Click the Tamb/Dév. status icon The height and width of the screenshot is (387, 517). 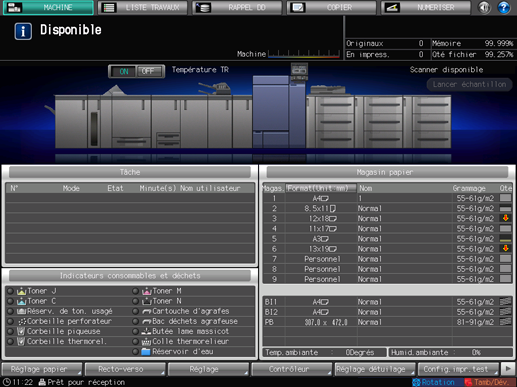coord(469,382)
